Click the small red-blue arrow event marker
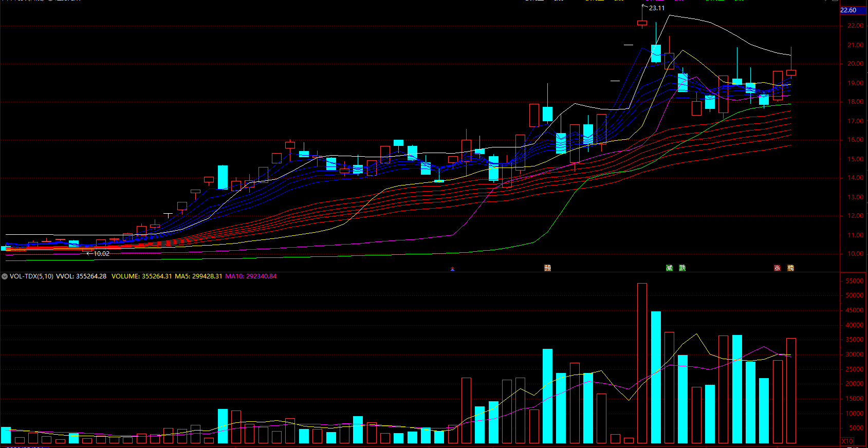This screenshot has width=868, height=448. (x=452, y=269)
